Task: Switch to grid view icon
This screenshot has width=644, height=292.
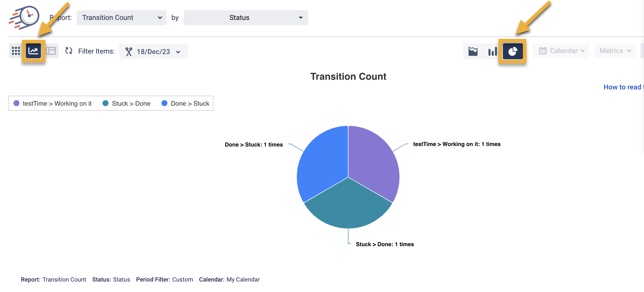Action: coord(16,51)
